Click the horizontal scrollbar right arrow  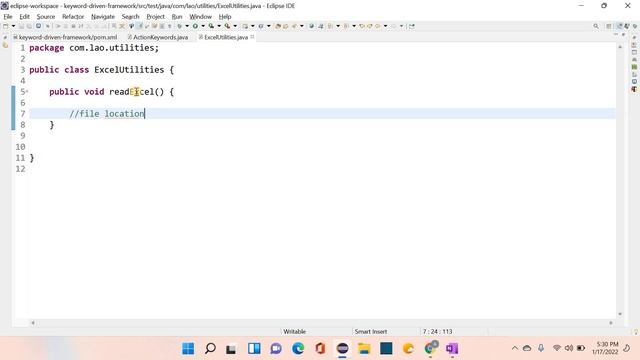(611, 323)
